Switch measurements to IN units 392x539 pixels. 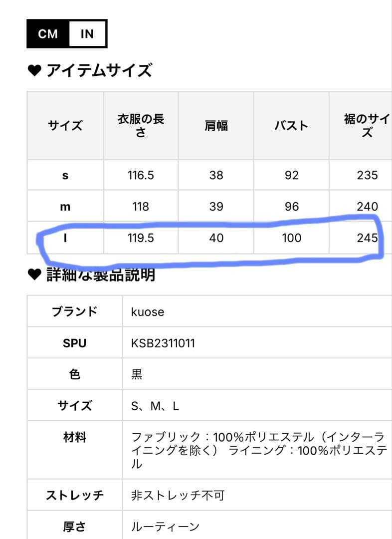click(87, 33)
